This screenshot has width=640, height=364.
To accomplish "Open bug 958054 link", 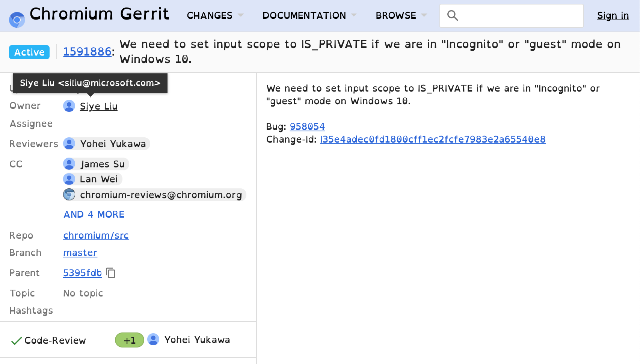I will coord(307,126).
